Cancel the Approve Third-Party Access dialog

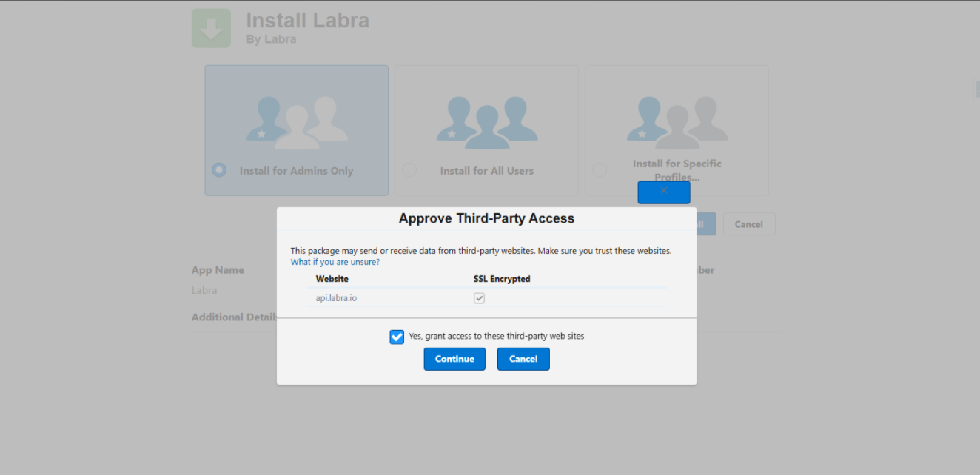pos(523,359)
